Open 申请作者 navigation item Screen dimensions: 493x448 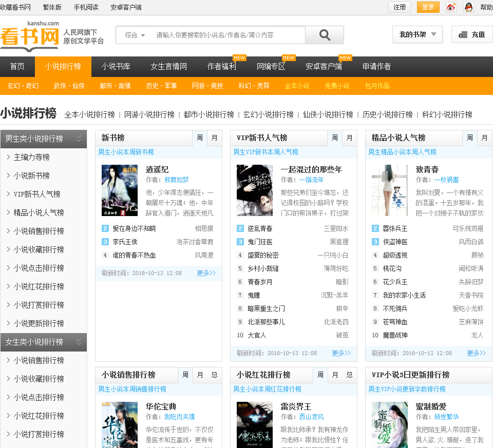pyautogui.click(x=376, y=67)
